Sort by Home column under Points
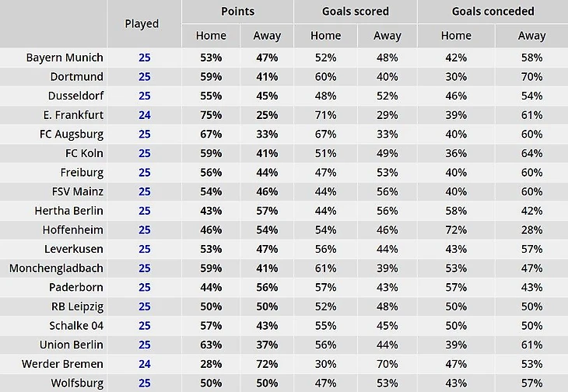Screen dimensions: 568x392 click(x=211, y=36)
